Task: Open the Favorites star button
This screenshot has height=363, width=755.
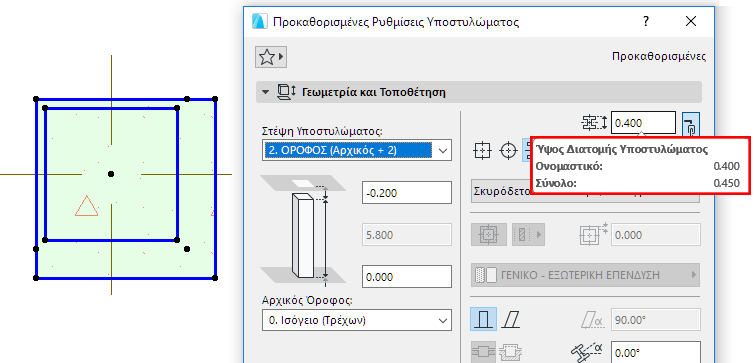Action: (271, 57)
